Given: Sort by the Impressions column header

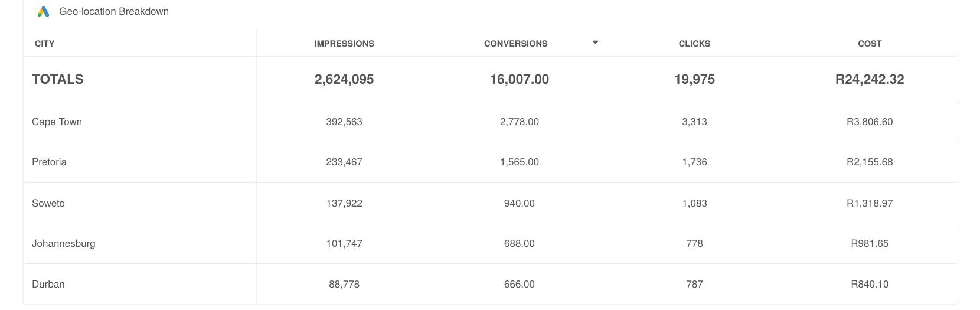Looking at the screenshot, I should [344, 44].
